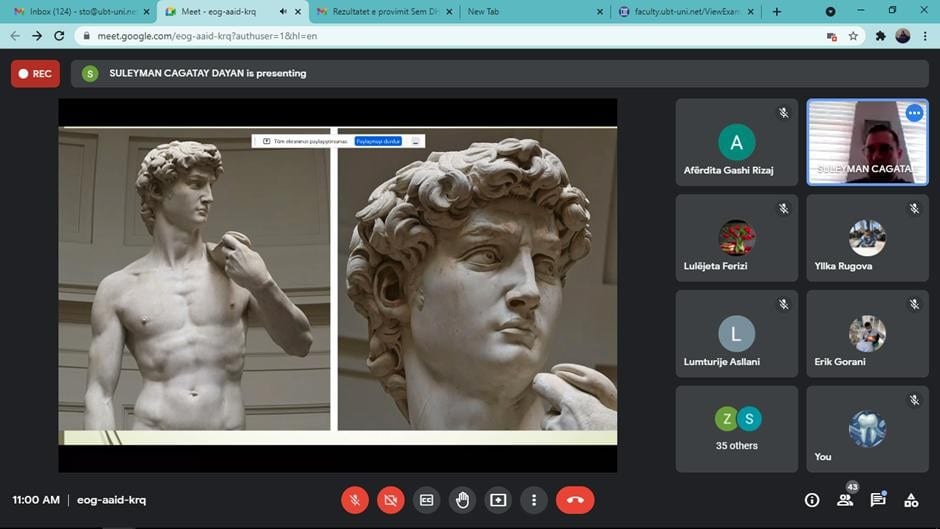Open Chrome extensions puzzle icon

[x=881, y=35]
